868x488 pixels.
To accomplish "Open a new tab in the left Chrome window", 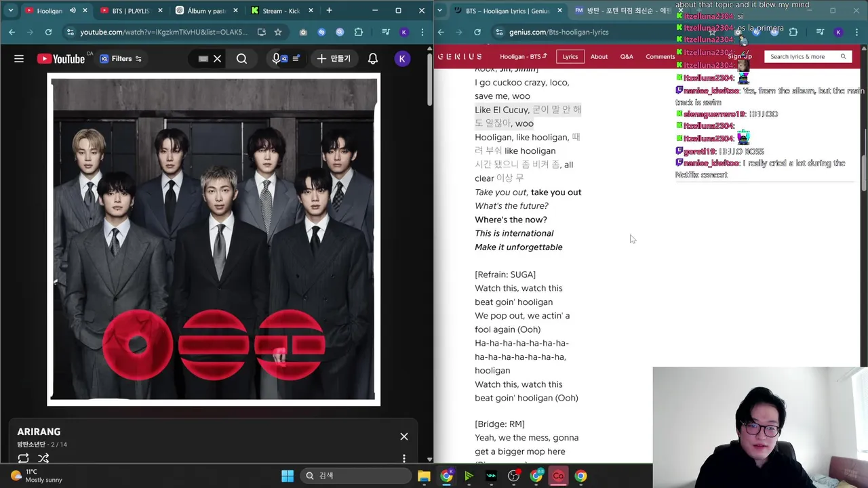I will tap(329, 11).
